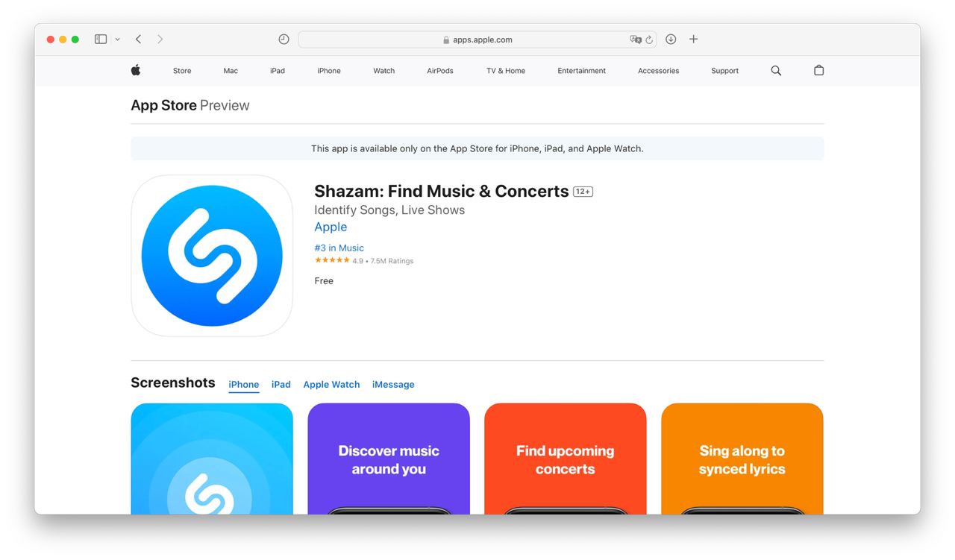Open the Mac menu in navigation
The width and height of the screenshot is (955, 560).
tap(231, 71)
